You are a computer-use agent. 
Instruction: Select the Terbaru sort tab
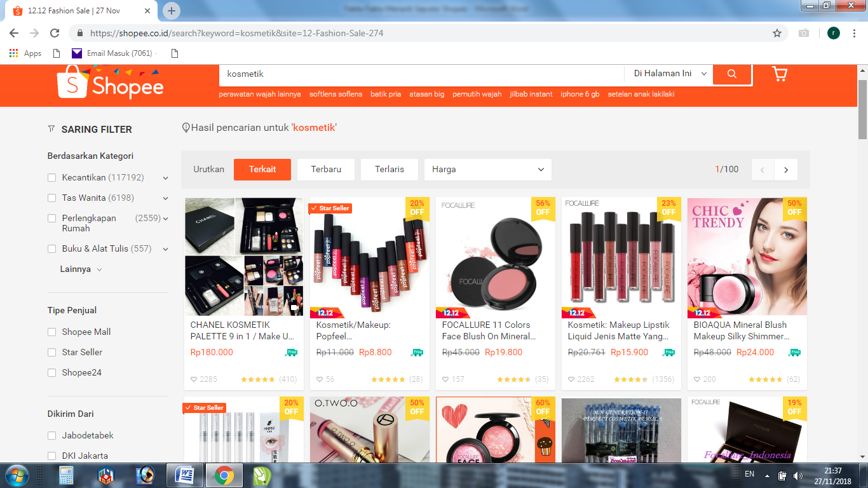326,170
